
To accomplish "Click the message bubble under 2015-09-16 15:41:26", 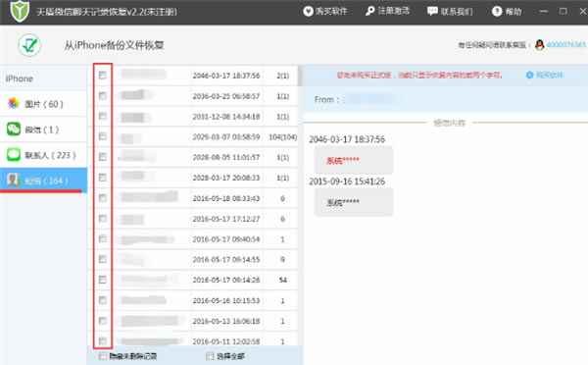I will pyautogui.click(x=354, y=202).
